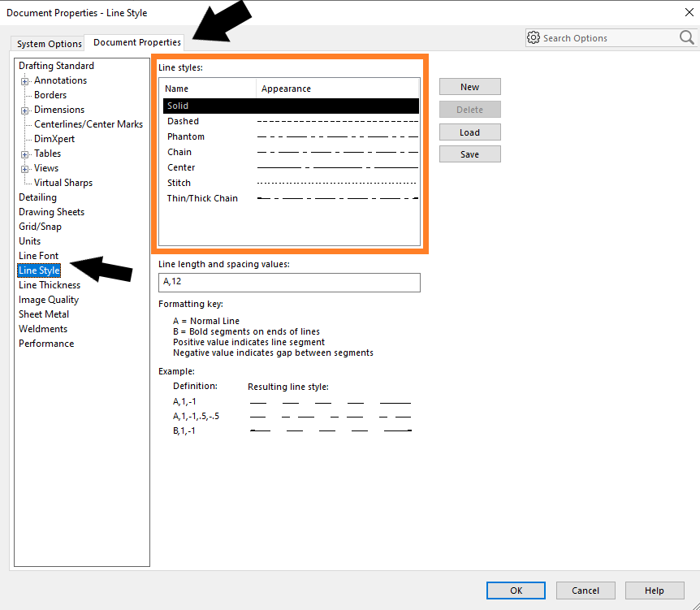
Task: Expand the Dimensions tree node
Action: (25, 110)
